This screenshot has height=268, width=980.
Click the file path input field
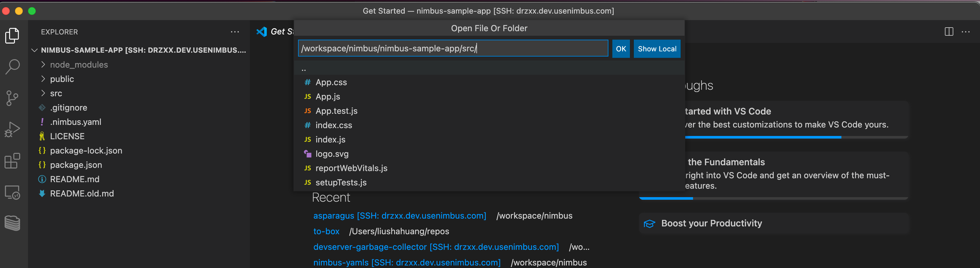453,48
